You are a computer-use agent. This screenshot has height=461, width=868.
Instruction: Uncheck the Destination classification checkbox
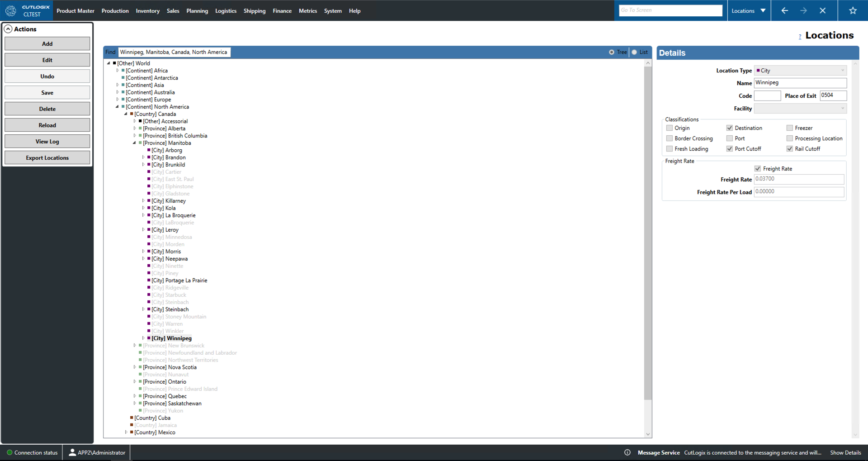click(729, 128)
